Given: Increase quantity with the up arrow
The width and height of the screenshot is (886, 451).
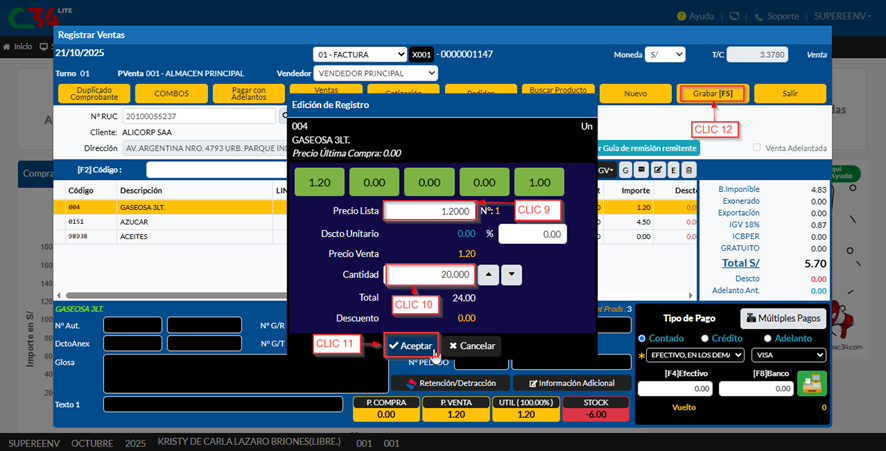Looking at the screenshot, I should click(x=488, y=275).
